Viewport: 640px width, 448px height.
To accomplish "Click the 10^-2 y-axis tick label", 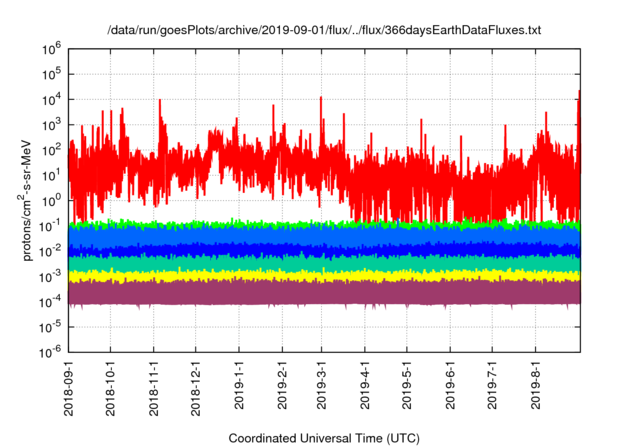I will coord(50,251).
